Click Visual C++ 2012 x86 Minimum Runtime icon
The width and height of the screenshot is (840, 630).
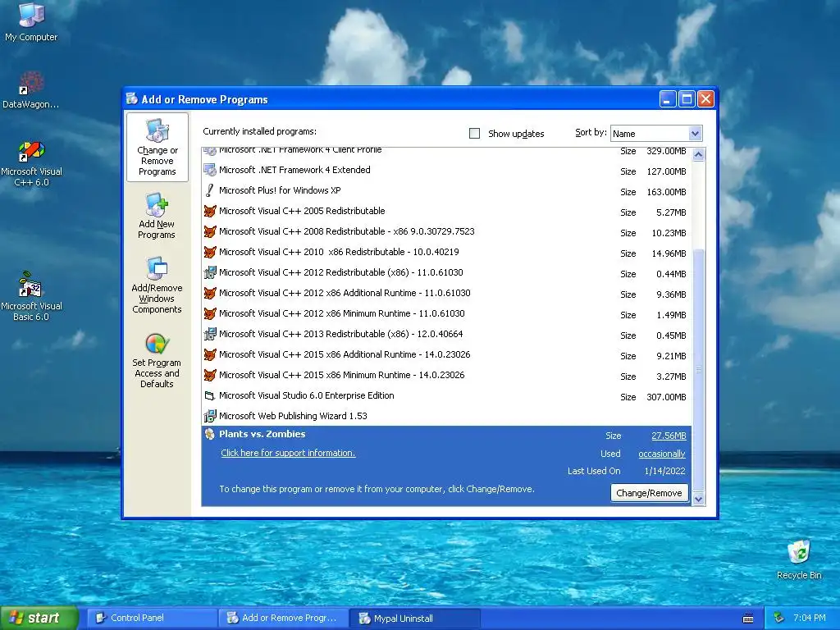tap(209, 313)
